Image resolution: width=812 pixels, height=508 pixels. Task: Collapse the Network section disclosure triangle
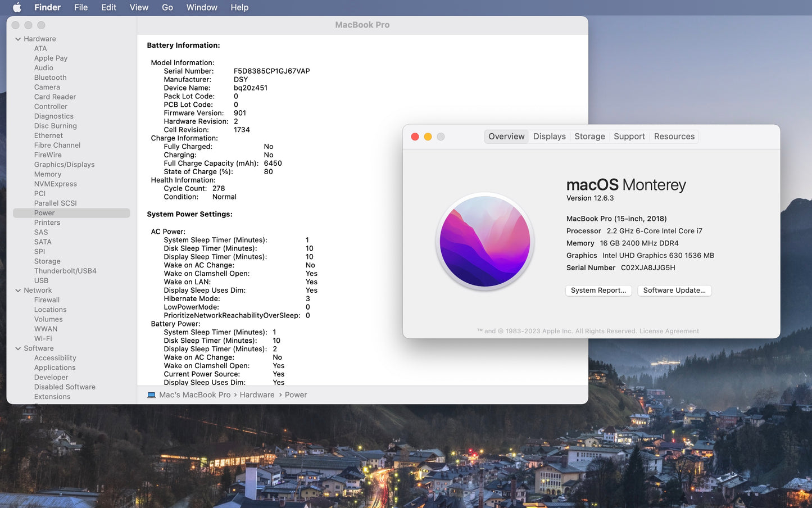coord(18,291)
